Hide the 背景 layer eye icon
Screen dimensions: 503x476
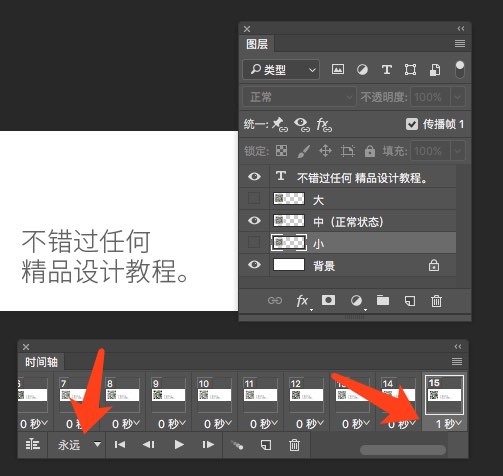tap(254, 265)
